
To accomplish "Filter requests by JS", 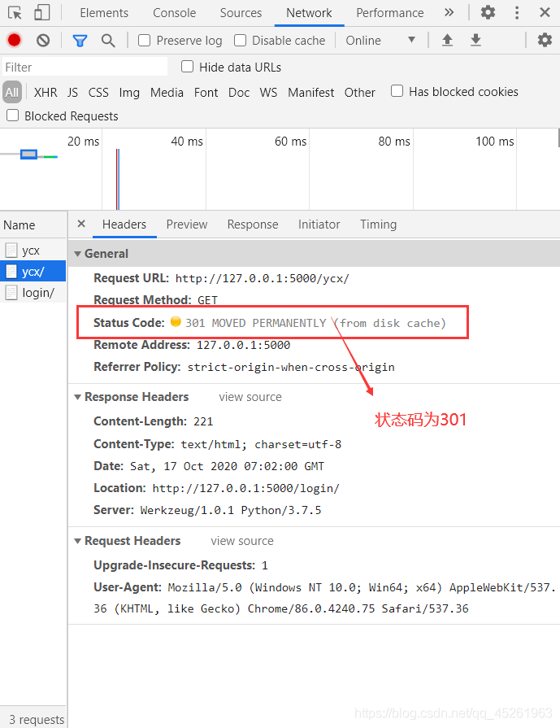I will tap(72, 93).
